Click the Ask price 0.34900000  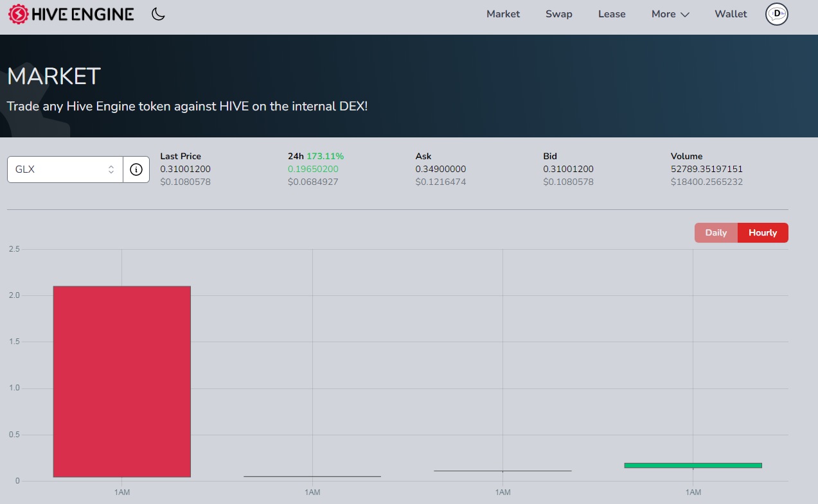coord(441,169)
